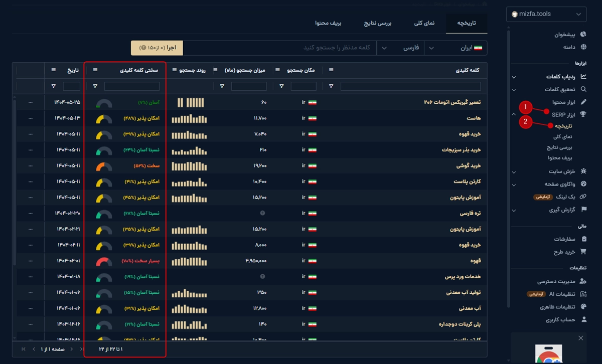Click search volume value ۴,۹۵۰,۰۰۰
The image size is (602, 364).
256,261
